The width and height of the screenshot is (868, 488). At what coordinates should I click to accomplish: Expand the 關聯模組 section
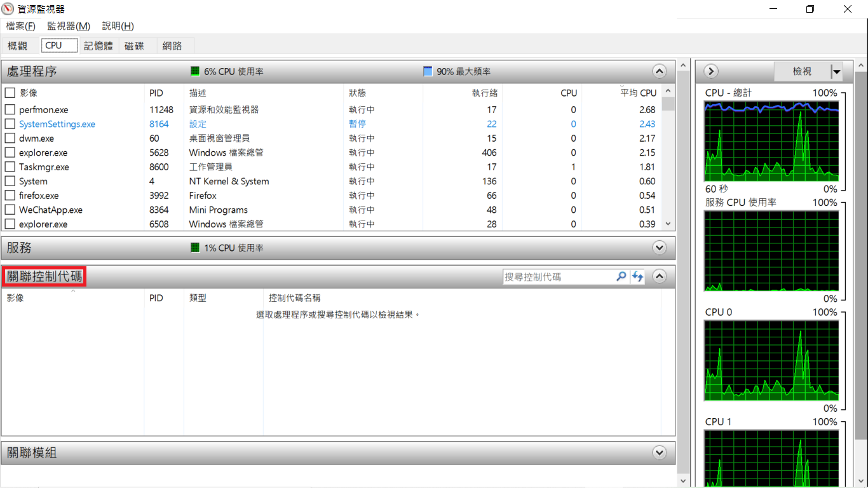click(x=659, y=453)
